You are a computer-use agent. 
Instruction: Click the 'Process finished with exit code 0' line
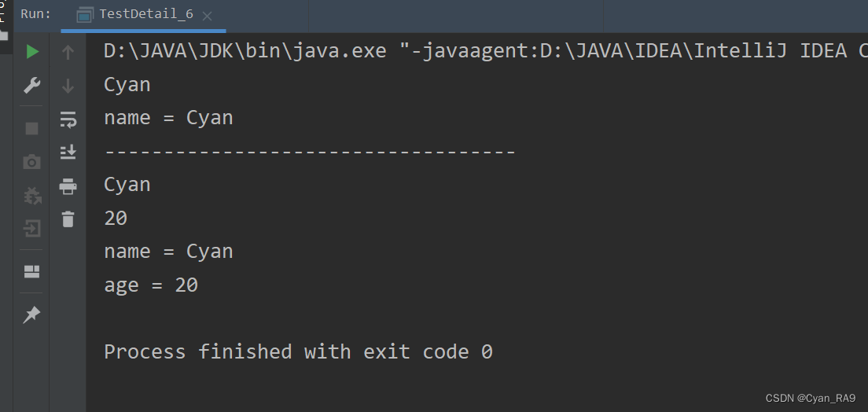[x=298, y=351]
